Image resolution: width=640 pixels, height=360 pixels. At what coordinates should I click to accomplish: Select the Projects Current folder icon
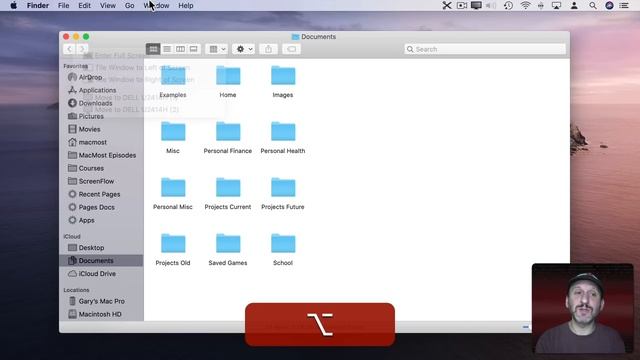tap(228, 187)
